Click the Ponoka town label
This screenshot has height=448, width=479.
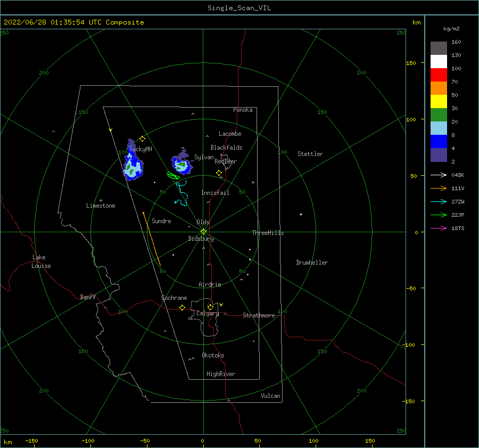[x=243, y=110]
